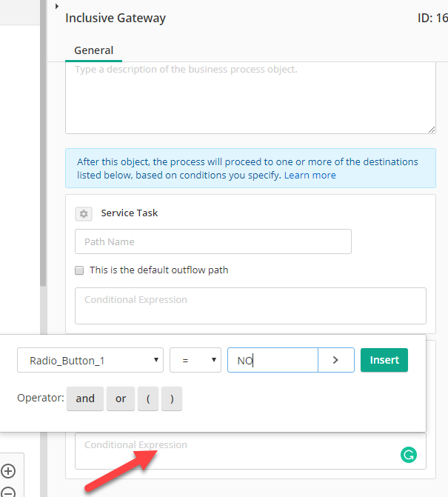Focus the Service Task Conditional Expression box
This screenshot has height=497, width=448.
(250, 306)
